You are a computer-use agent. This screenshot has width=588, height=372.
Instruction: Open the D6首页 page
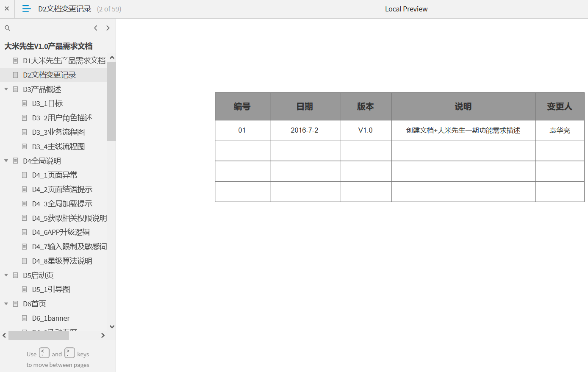(34, 304)
